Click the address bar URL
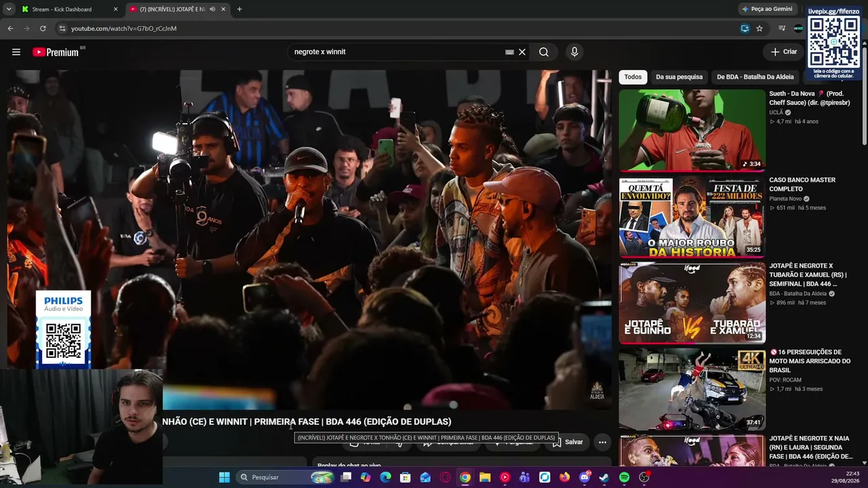 (123, 28)
